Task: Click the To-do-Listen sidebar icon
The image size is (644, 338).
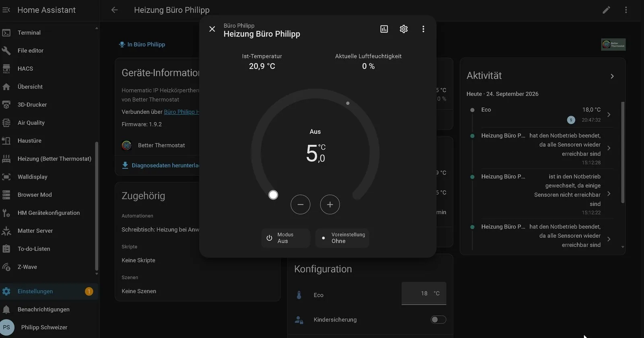Action: tap(6, 249)
